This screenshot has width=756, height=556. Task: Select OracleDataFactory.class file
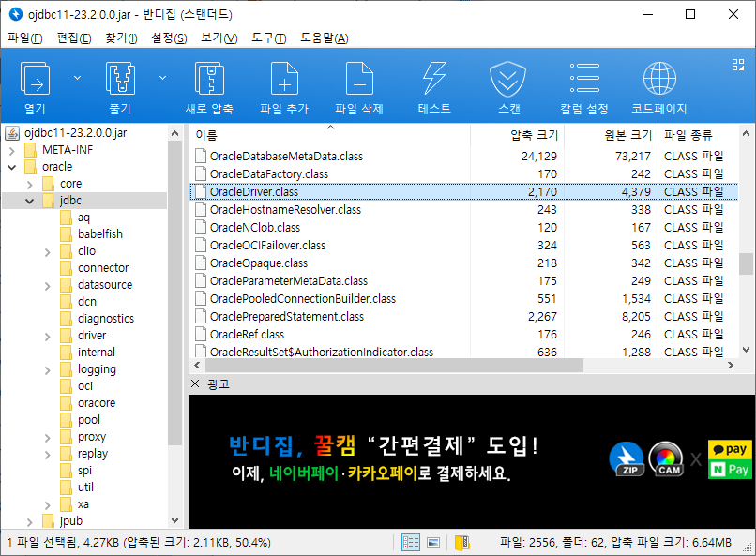[x=269, y=174]
